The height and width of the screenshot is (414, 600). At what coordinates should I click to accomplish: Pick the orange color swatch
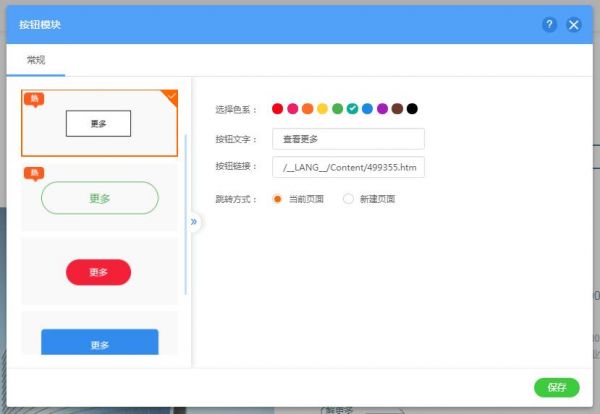click(x=308, y=109)
